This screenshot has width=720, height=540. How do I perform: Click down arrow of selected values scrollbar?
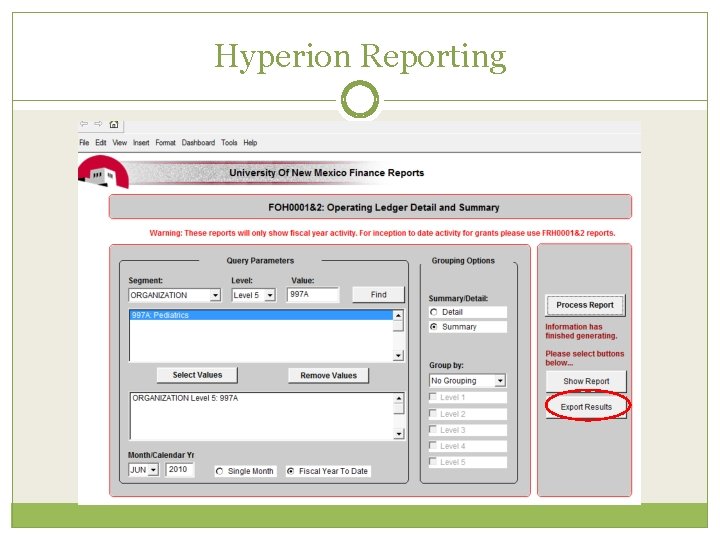point(399,433)
